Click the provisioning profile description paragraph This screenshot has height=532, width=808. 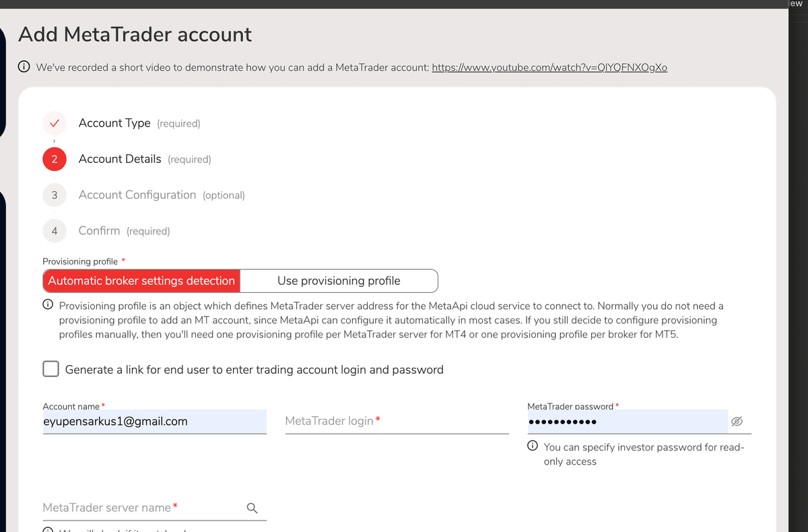tap(391, 320)
